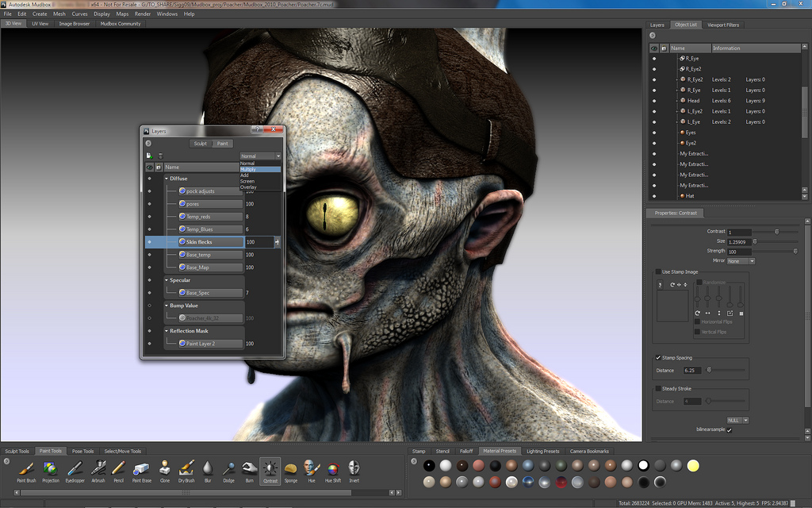Click the Information column header
Screen dimensions: 812x508
pos(756,48)
